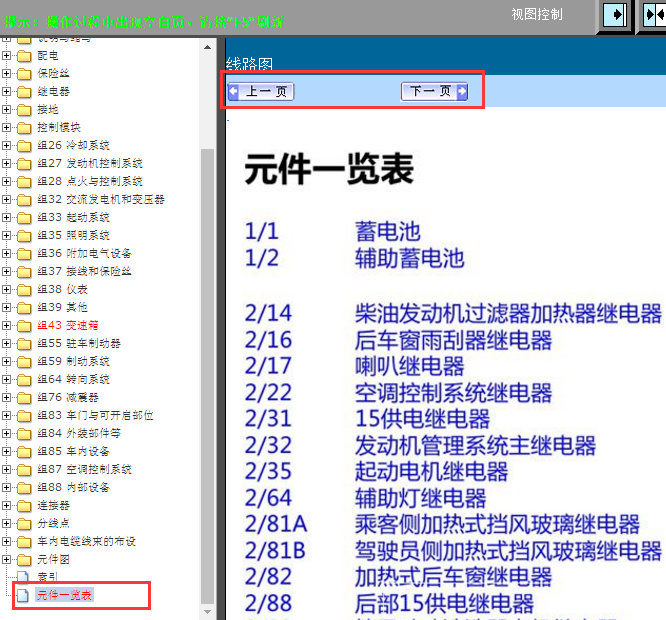The image size is (666, 620).
Task: Expand the 配电 folder
Action: click(x=6, y=56)
